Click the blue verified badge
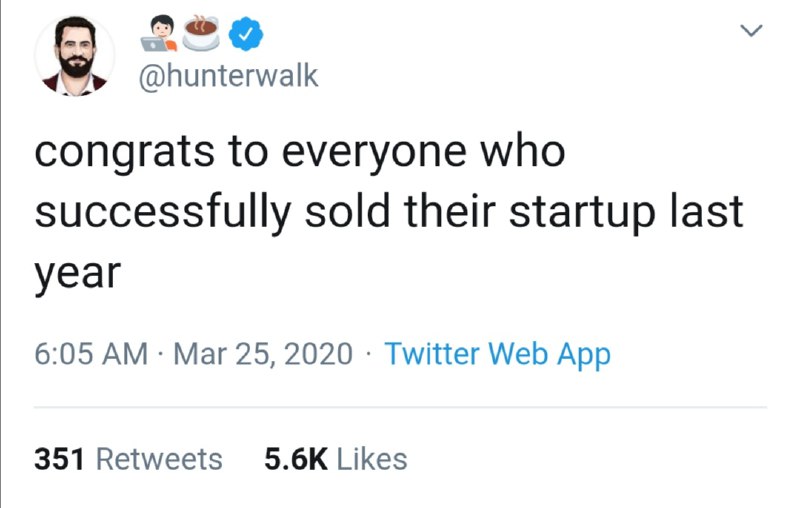Viewport: 800px width, 508px height. coord(246,35)
